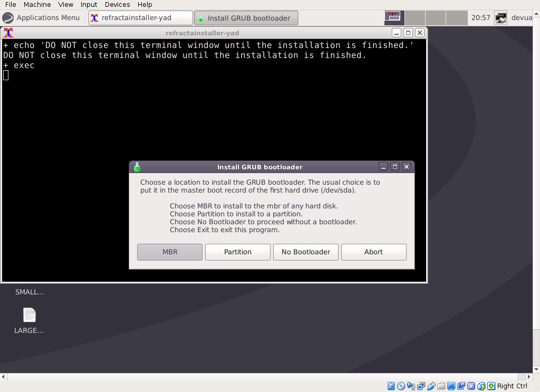This screenshot has width=540, height=392.
Task: Click the CPU virtualization status icon
Action: tap(471, 386)
